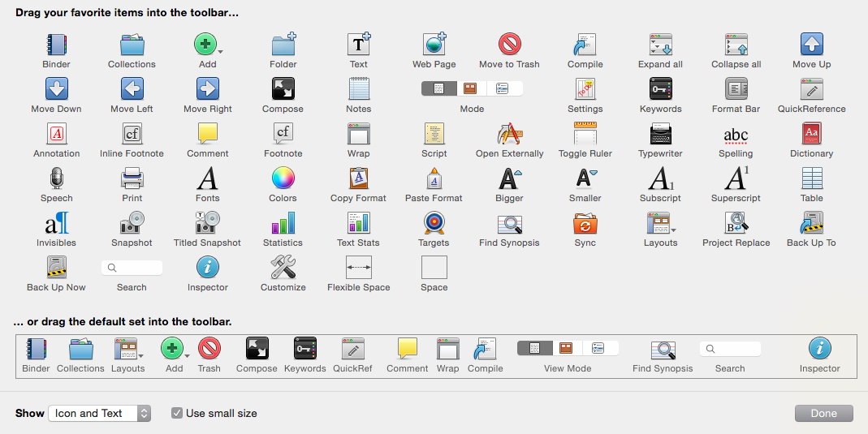868x434 pixels.
Task: Select the Script icon
Action: point(434,133)
